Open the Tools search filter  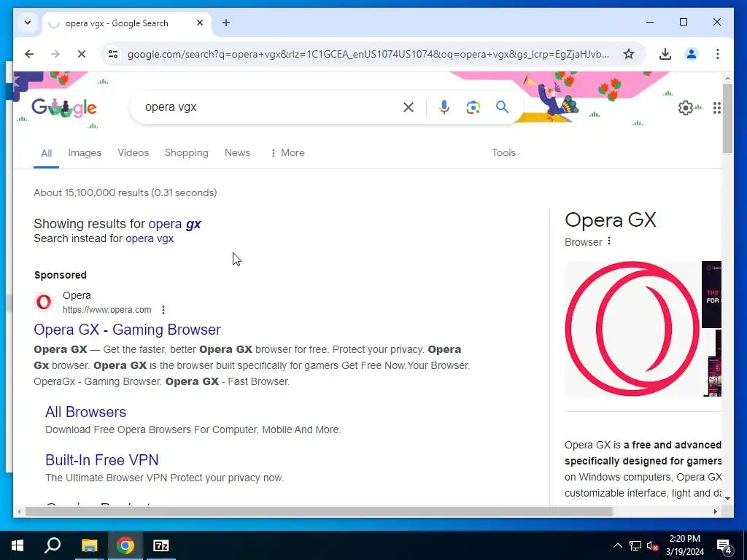503,153
